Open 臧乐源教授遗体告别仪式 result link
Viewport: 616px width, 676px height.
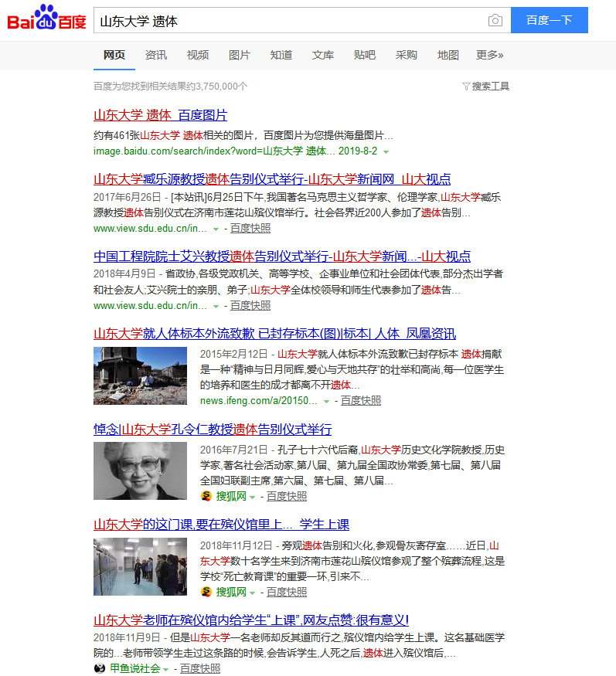[272, 179]
